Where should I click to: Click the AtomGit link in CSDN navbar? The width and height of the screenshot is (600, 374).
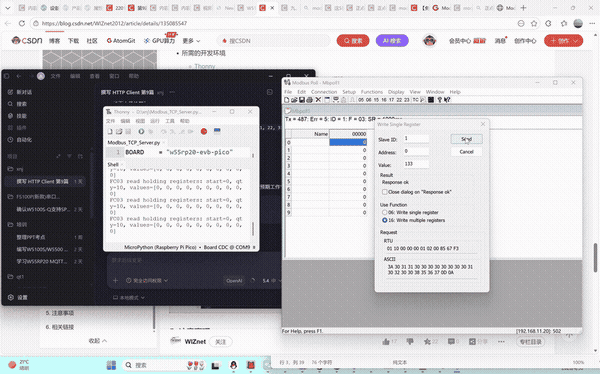click(x=121, y=41)
